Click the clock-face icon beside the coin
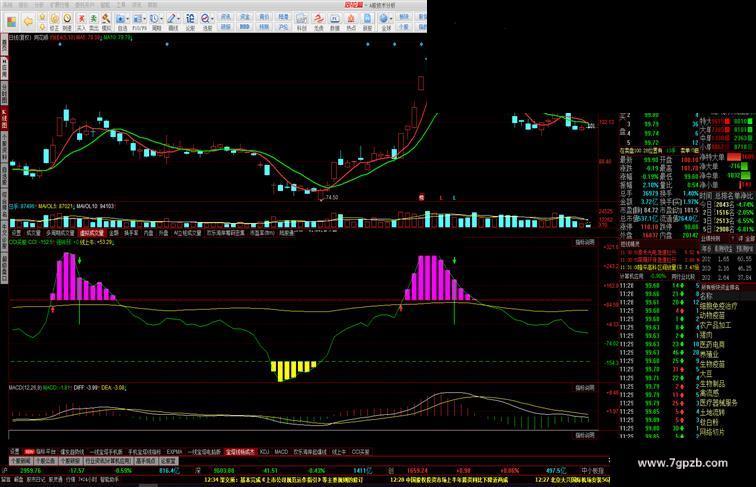The height and width of the screenshot is (487, 756). 67,19
